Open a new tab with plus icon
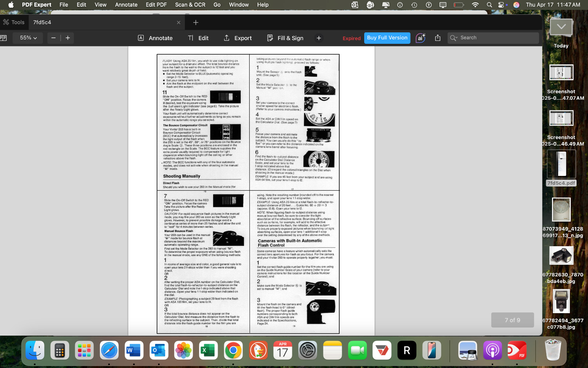The height and width of the screenshot is (368, 588). [196, 22]
